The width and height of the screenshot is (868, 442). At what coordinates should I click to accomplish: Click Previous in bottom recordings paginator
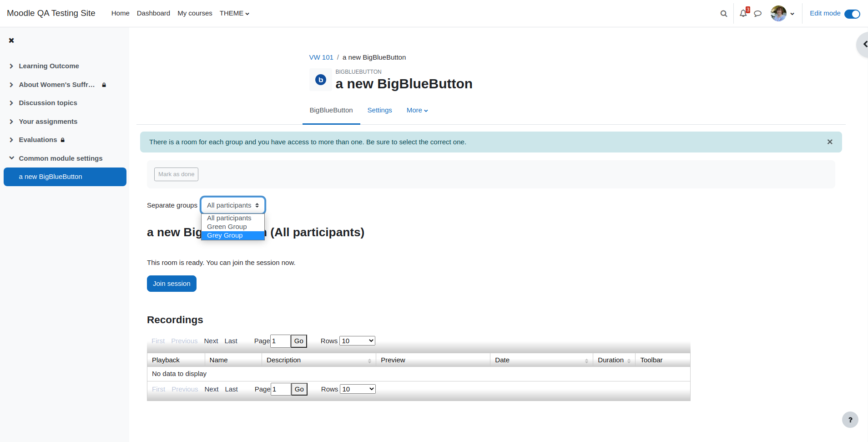(185, 389)
